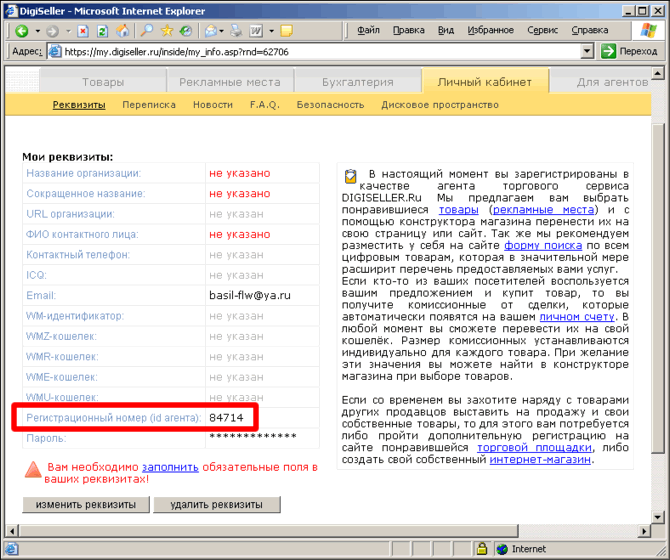Image resolution: width=670 pixels, height=560 pixels.
Task: Open the Search magnifier icon
Action: pos(147,30)
